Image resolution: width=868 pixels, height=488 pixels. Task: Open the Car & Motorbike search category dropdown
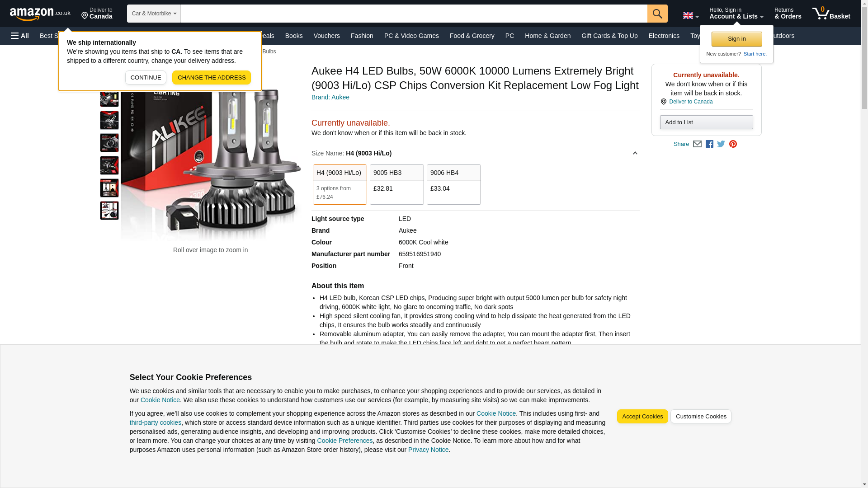tap(154, 14)
